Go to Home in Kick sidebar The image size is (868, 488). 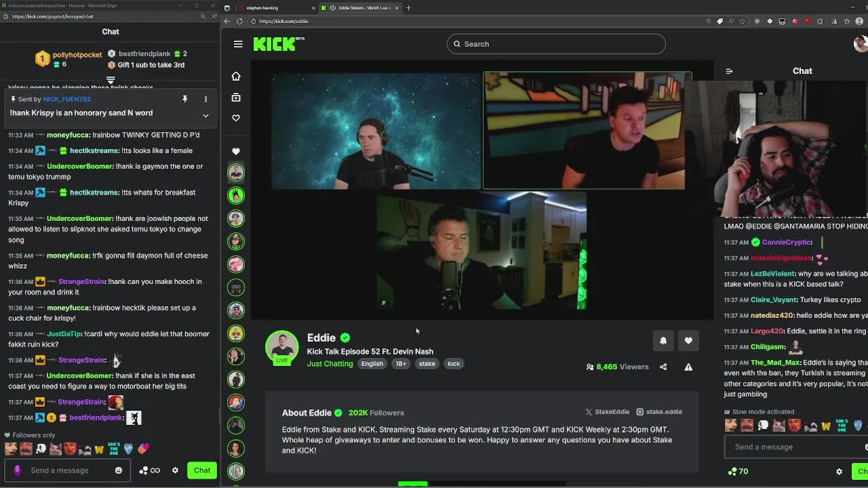pos(236,76)
